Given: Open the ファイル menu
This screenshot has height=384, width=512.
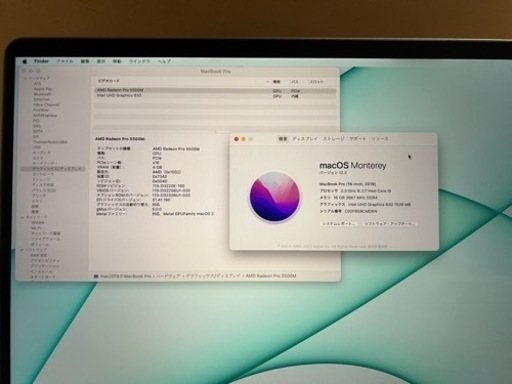Looking at the screenshot, I should tap(65, 61).
